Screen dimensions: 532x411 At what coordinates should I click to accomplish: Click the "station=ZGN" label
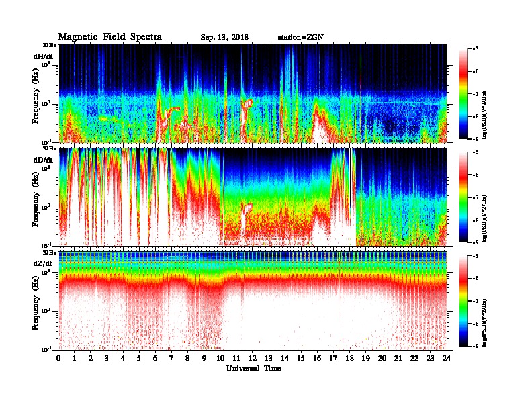click(301, 37)
